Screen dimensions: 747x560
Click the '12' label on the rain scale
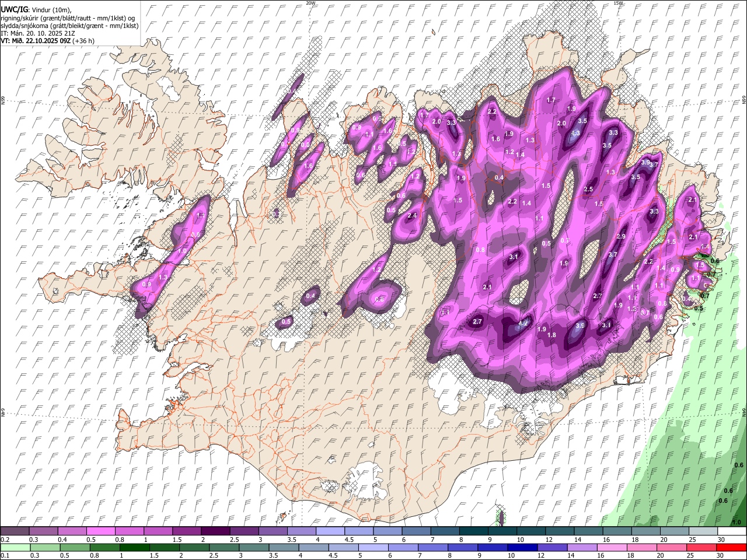[541, 556]
